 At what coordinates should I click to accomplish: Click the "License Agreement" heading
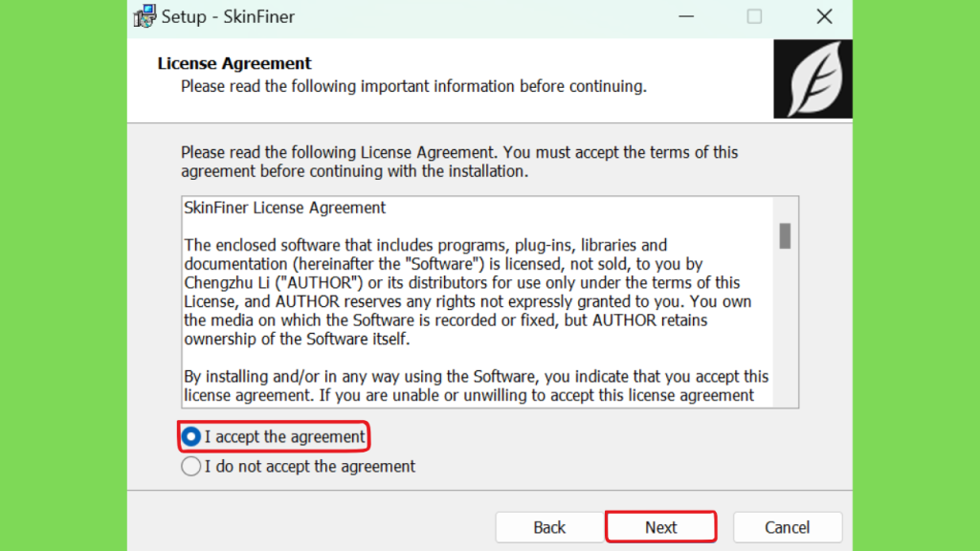234,63
